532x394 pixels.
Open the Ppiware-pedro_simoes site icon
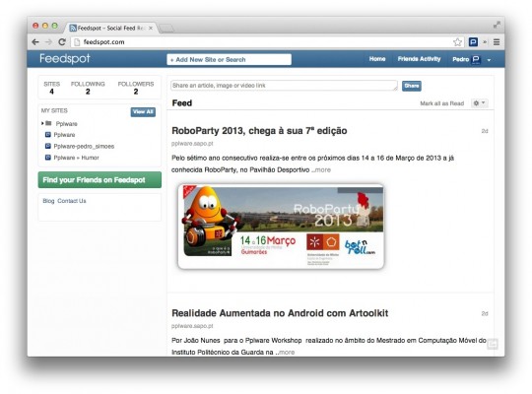pyautogui.click(x=48, y=146)
